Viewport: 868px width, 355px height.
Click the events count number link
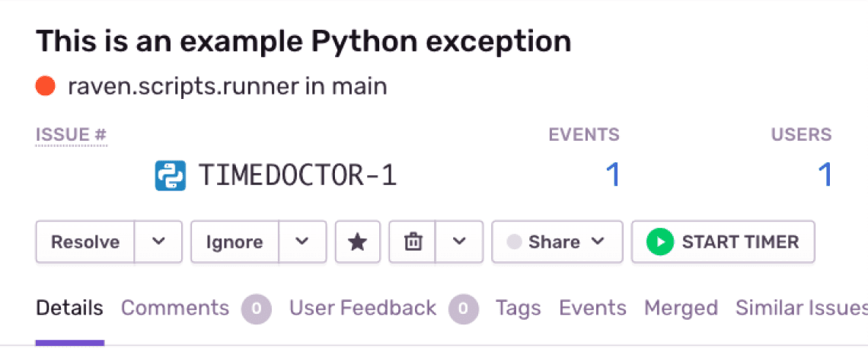[612, 176]
